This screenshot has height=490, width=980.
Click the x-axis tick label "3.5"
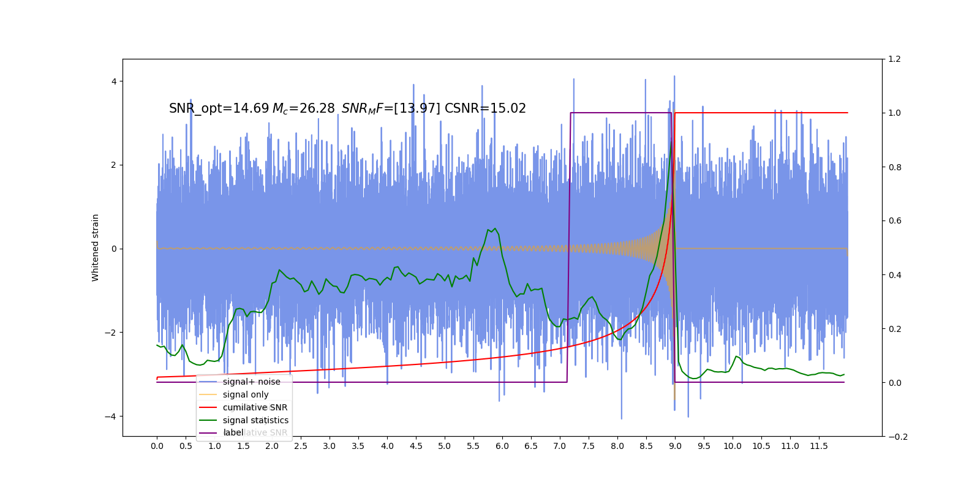pyautogui.click(x=358, y=446)
